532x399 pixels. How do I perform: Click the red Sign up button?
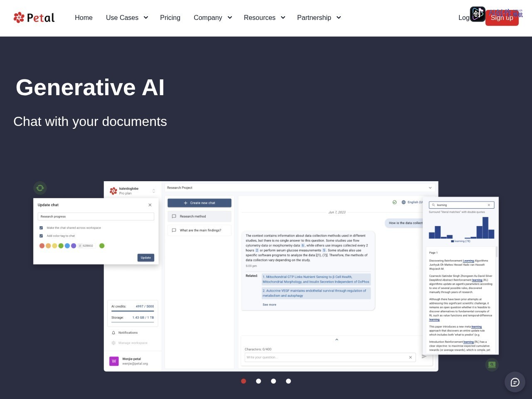point(502,17)
